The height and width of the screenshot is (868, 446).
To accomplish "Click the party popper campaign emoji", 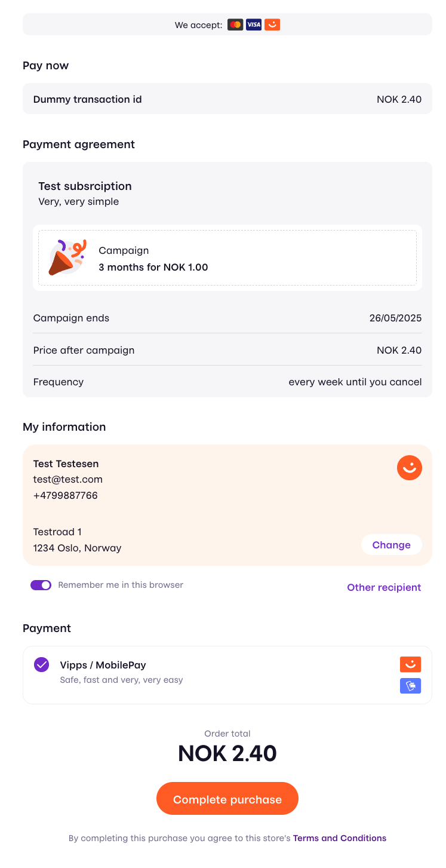I will coord(67,257).
